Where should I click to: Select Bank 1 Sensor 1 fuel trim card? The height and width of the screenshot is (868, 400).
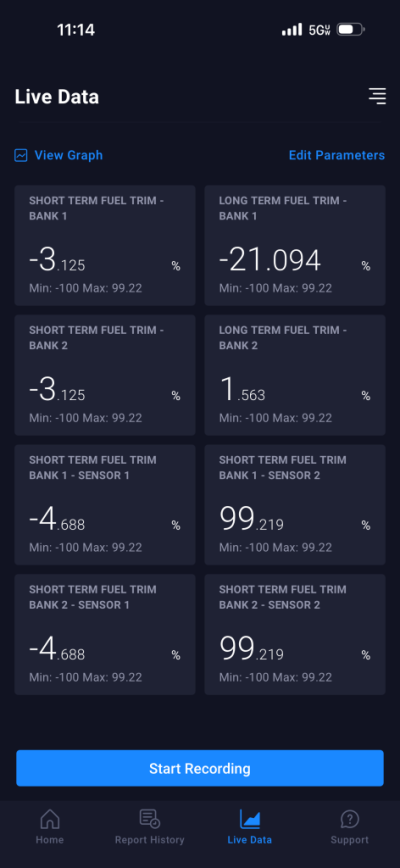tap(105, 505)
